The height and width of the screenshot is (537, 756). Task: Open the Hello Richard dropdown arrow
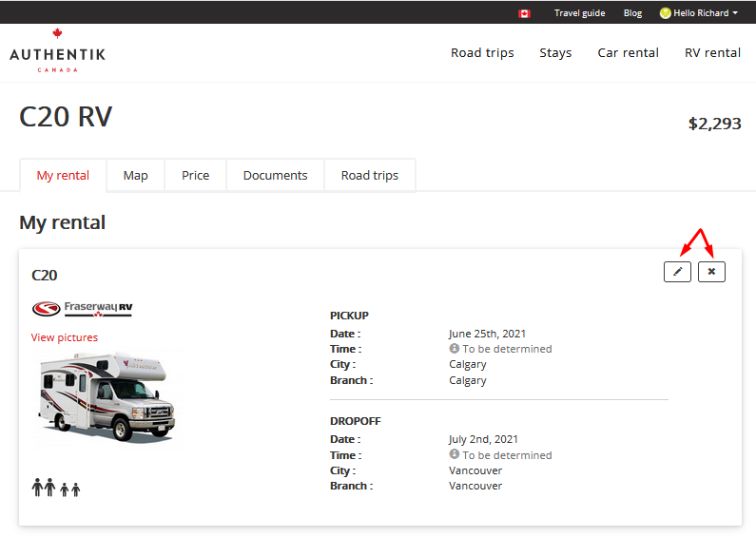[735, 13]
